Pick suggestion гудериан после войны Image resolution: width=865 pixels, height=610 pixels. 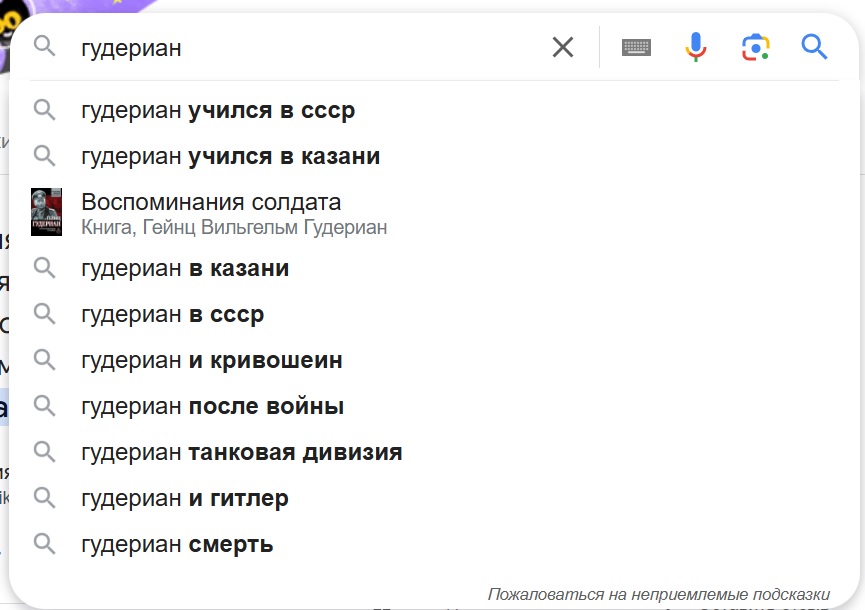click(x=213, y=406)
